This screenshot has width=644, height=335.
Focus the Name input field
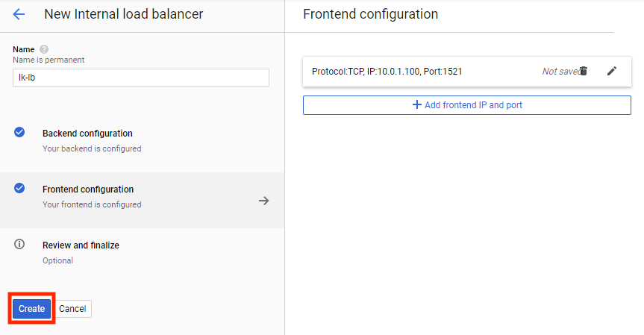141,78
